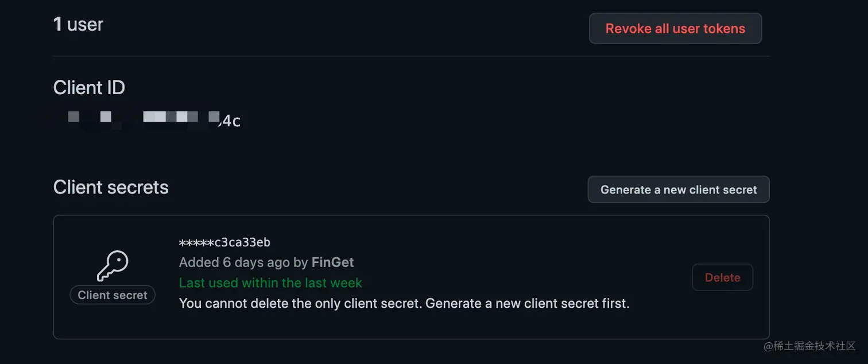Click the "Added 6 days ago" timestamp
This screenshot has width=868, height=364.
pos(234,262)
